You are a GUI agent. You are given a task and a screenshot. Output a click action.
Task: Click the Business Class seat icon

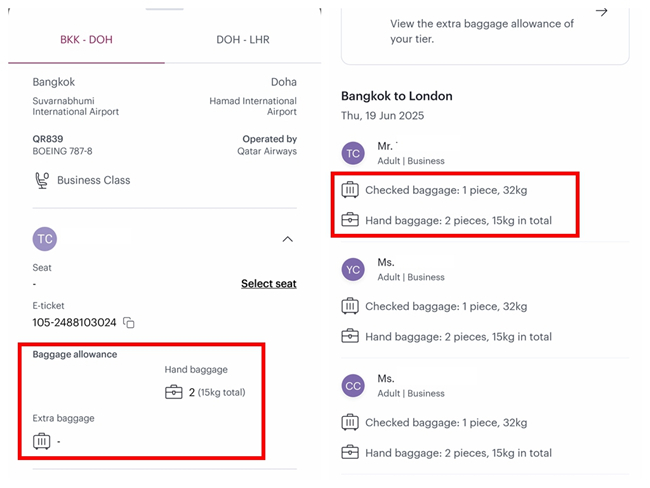click(x=42, y=180)
